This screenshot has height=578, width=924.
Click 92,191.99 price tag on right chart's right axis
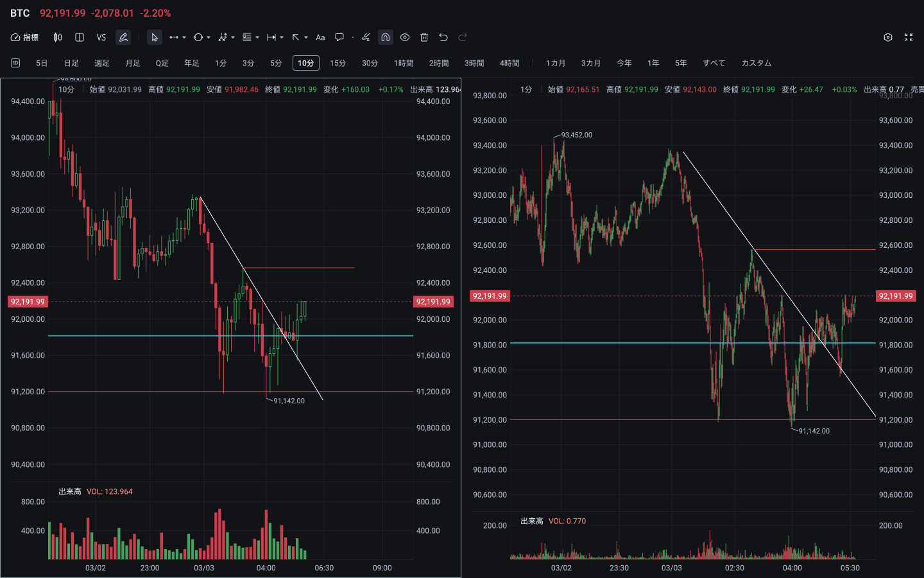[896, 296]
